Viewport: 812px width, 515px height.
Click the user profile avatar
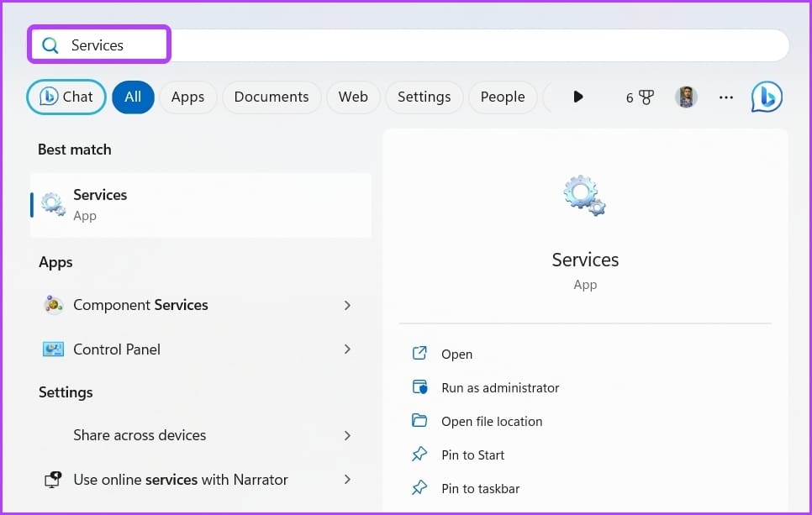coord(686,97)
